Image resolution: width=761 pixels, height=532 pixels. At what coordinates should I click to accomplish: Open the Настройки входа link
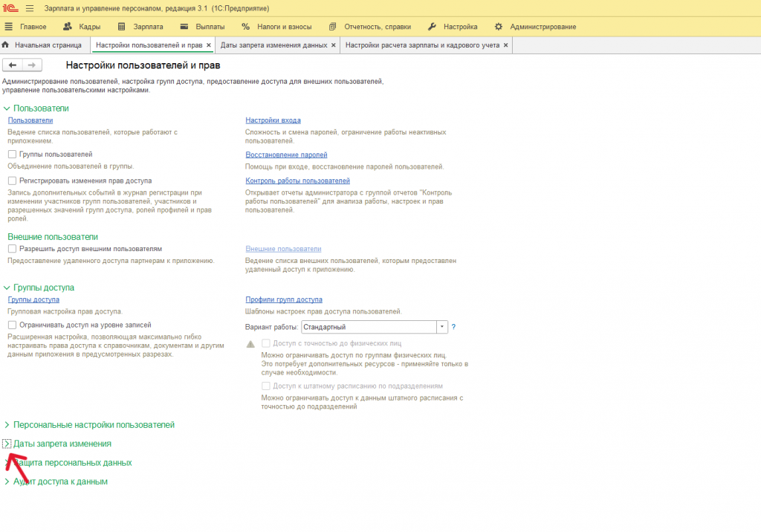coord(273,120)
